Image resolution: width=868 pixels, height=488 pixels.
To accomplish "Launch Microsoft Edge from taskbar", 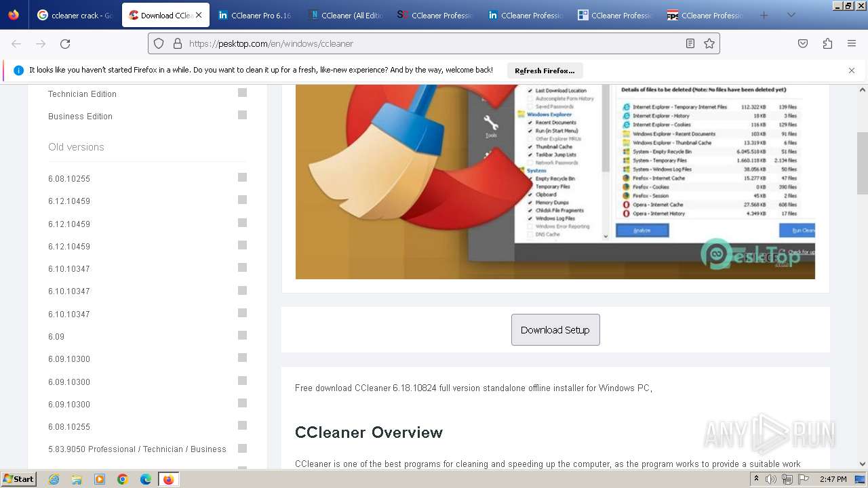I will (x=146, y=479).
